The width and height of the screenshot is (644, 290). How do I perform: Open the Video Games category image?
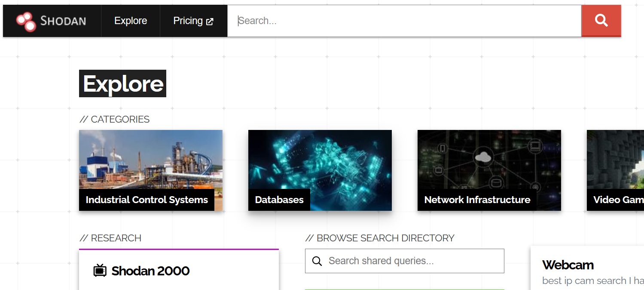(615, 164)
